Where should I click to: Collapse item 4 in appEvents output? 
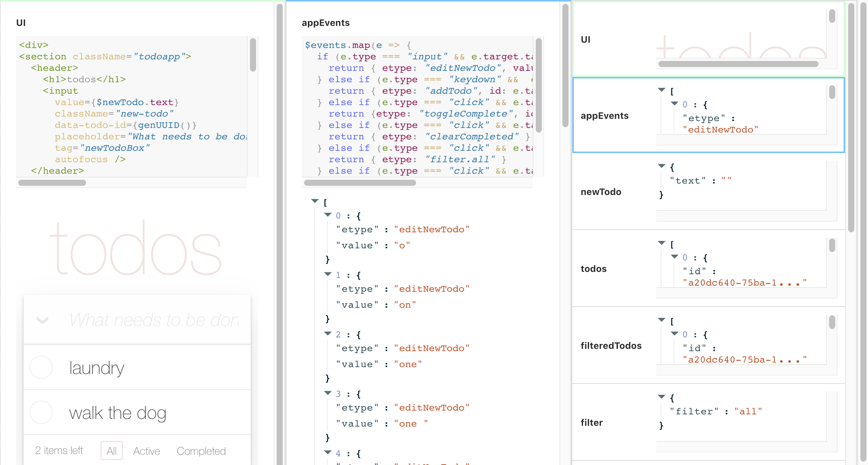click(328, 452)
